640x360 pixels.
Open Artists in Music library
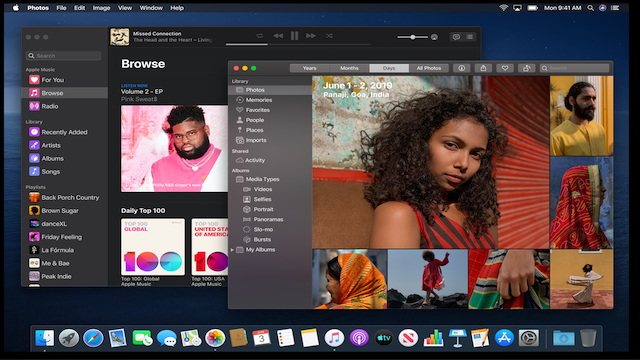(x=64, y=145)
